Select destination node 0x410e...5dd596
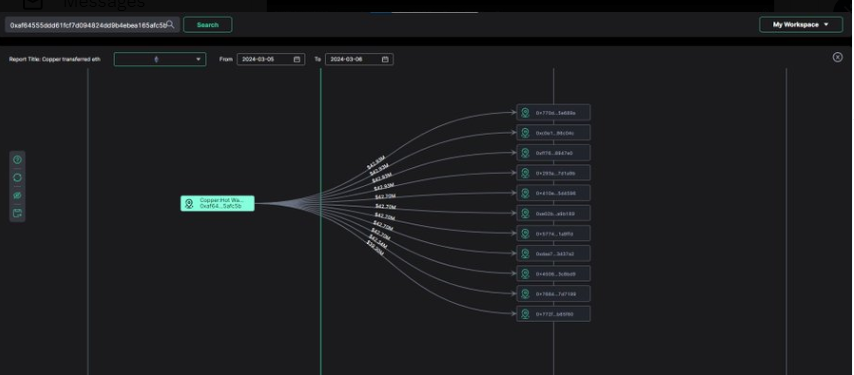Image resolution: width=854 pixels, height=375 pixels. pos(553,193)
